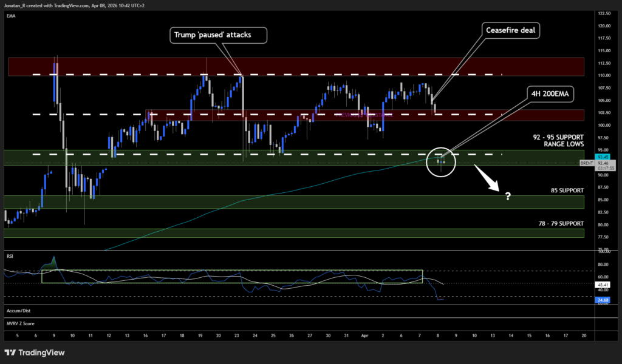Click the blue 24.68 RSI value tag

pos(586,299)
